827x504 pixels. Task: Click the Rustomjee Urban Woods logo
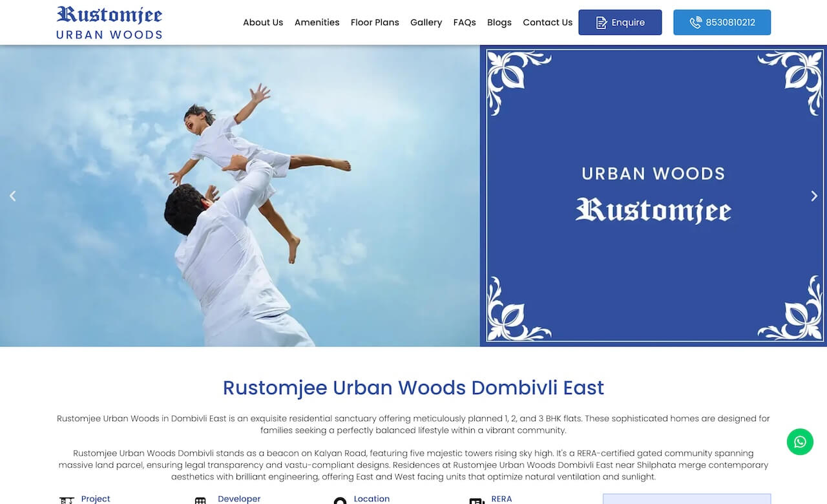(109, 23)
